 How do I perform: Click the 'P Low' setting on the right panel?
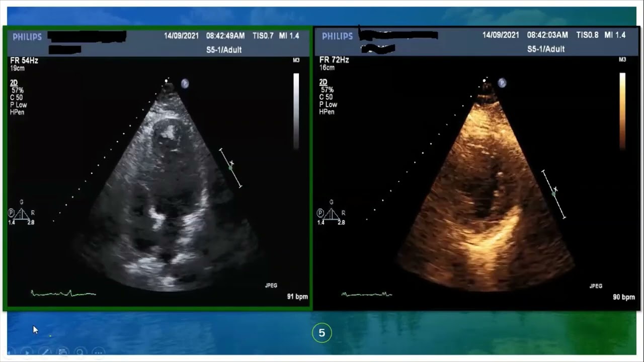coord(328,105)
